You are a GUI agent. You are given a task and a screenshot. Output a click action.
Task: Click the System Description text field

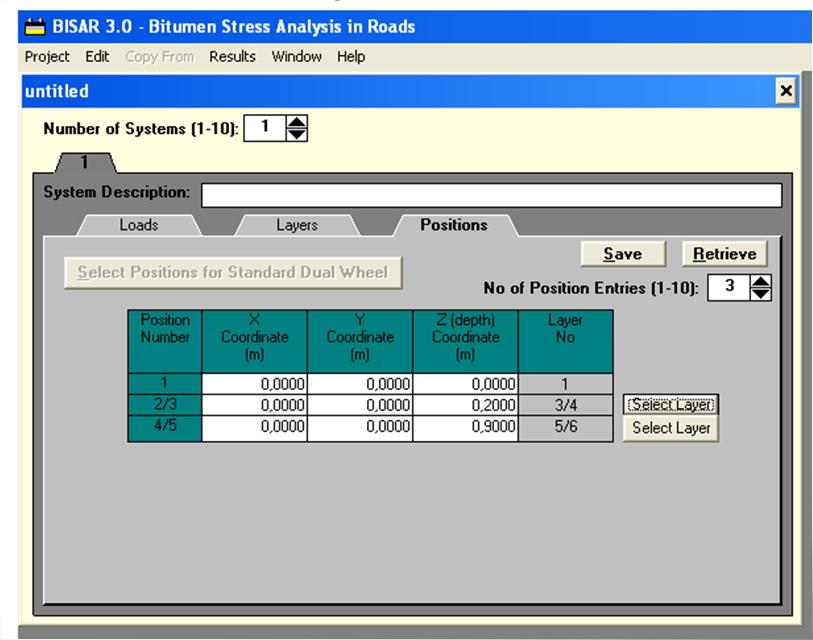pos(492,196)
